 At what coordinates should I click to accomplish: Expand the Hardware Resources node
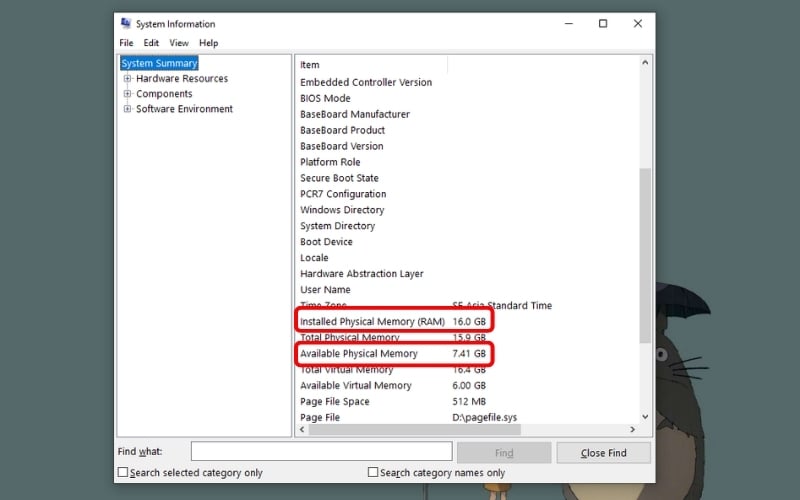(x=128, y=79)
